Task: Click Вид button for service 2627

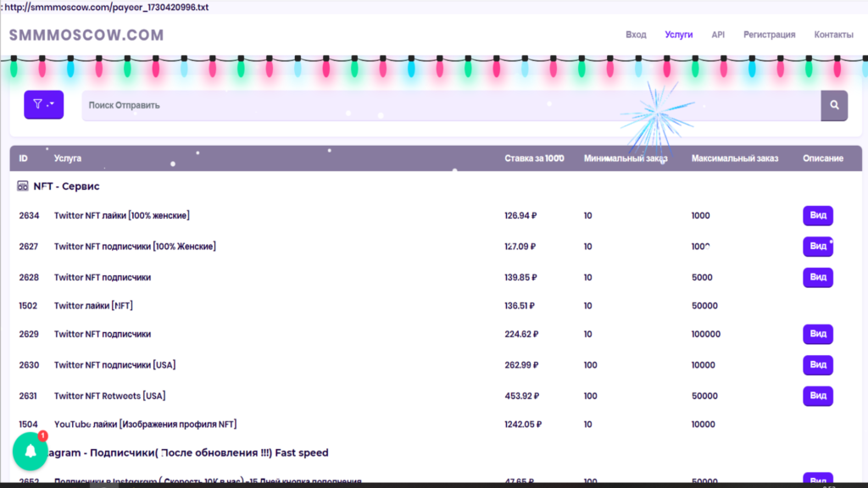Action: pos(818,247)
